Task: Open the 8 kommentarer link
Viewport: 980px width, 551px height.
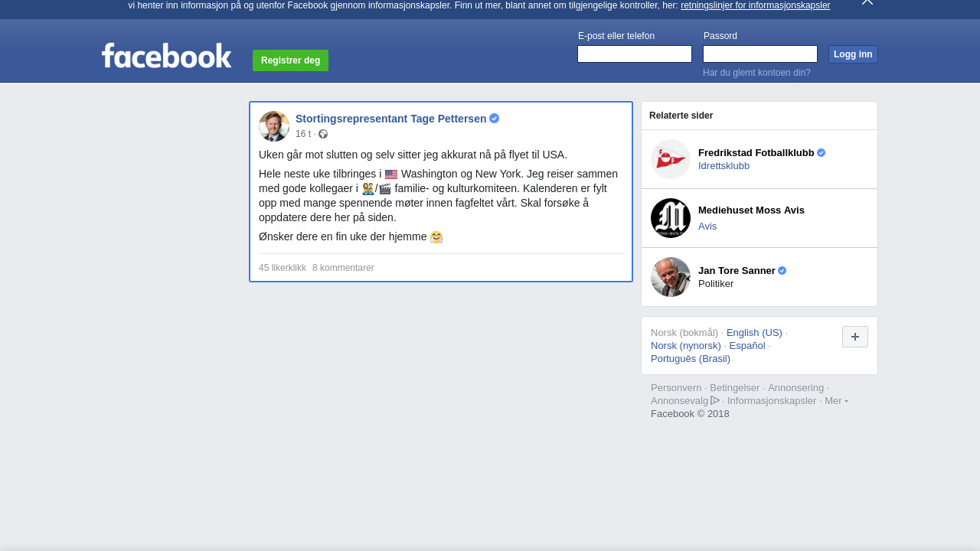Action: 343,268
